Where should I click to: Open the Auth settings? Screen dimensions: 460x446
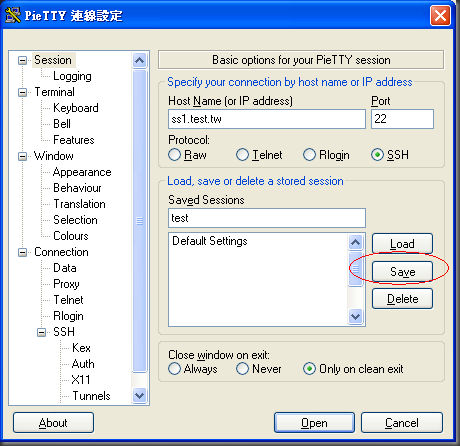tap(83, 364)
